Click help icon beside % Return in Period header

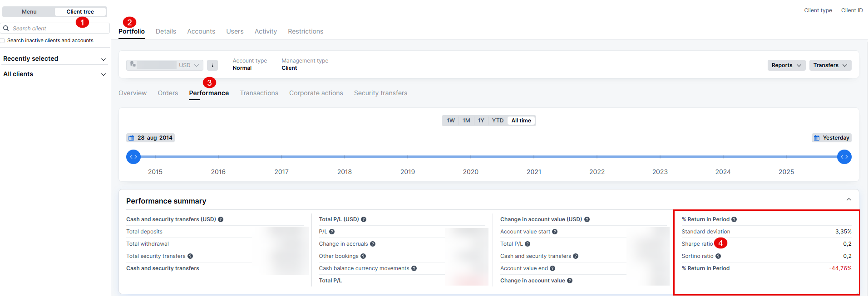click(734, 219)
